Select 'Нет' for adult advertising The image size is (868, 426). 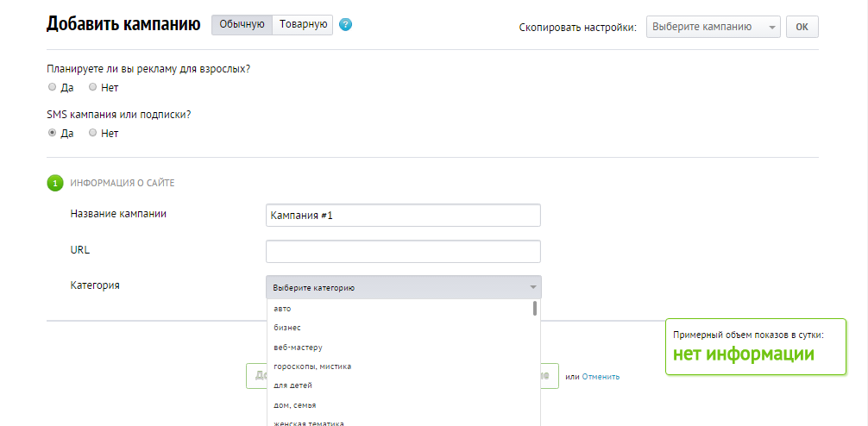(93, 87)
